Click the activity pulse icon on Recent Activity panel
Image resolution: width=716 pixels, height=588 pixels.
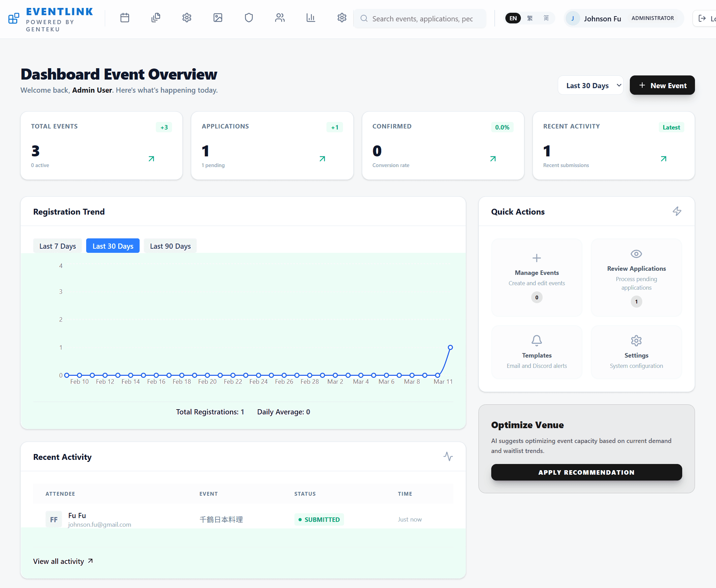click(448, 457)
